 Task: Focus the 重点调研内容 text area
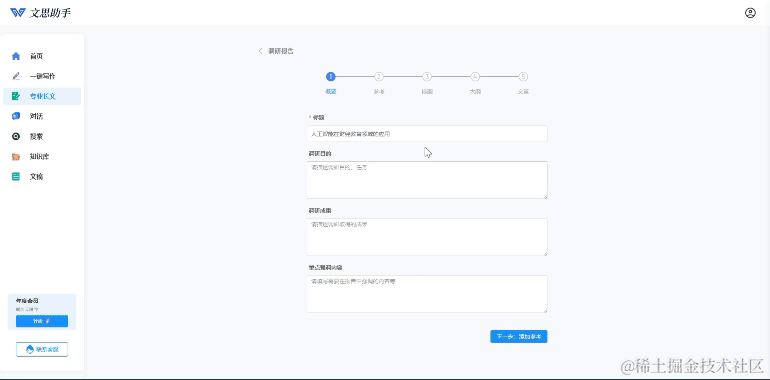[x=427, y=294]
